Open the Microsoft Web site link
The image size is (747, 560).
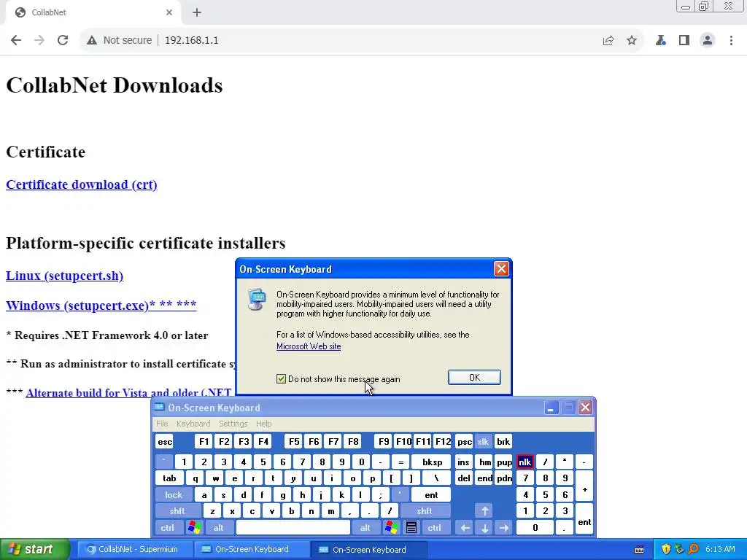(x=309, y=346)
